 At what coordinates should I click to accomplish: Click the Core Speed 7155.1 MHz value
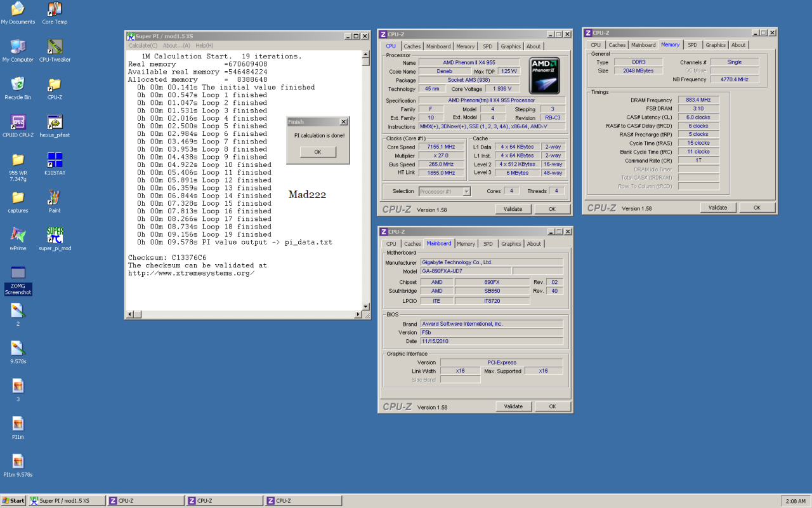[441, 147]
